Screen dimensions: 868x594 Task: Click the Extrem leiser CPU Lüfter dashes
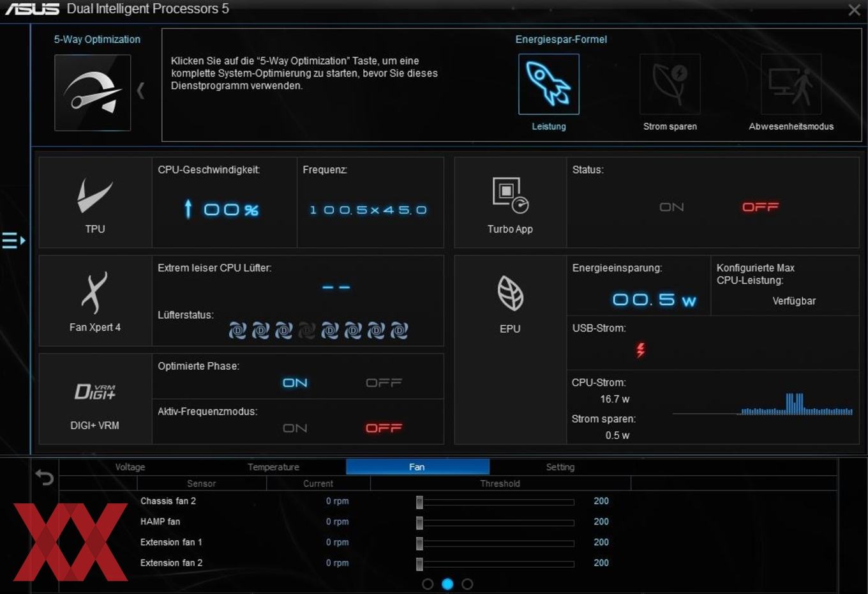click(336, 287)
